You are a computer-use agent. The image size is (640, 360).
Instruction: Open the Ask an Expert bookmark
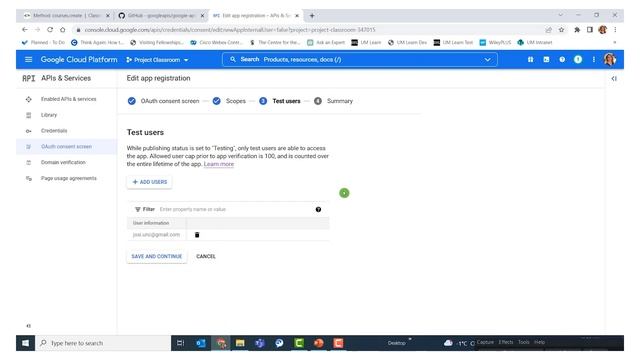tap(326, 42)
